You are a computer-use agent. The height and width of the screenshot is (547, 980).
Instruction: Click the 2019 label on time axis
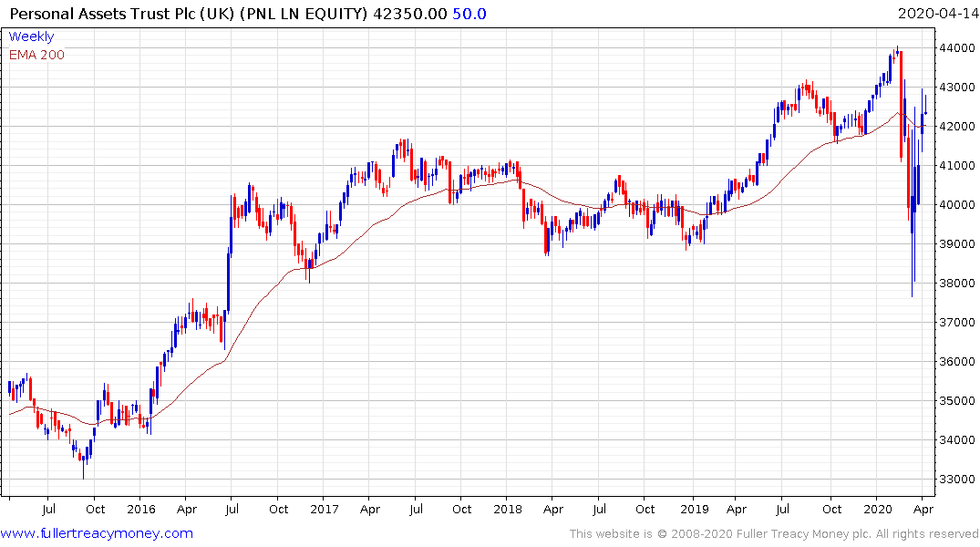tap(695, 509)
